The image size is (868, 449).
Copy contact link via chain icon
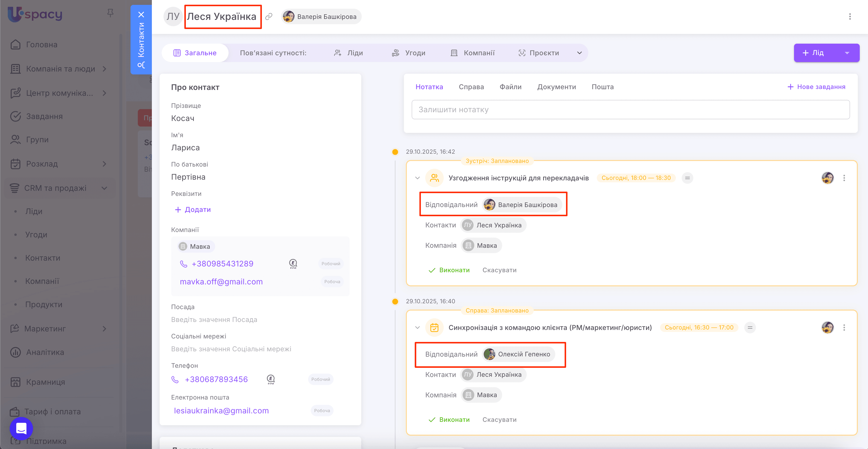coord(269,16)
